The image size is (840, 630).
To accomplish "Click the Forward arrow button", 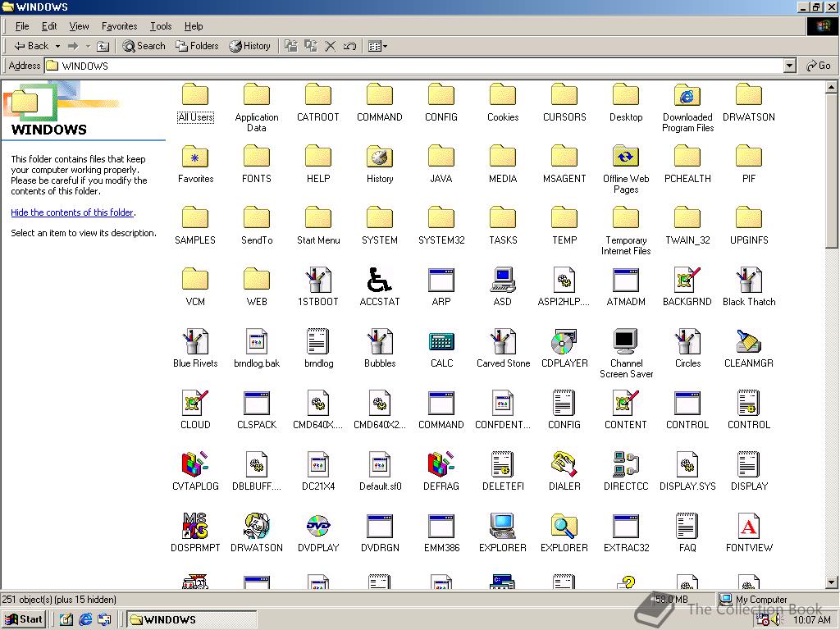I will pos(73,47).
